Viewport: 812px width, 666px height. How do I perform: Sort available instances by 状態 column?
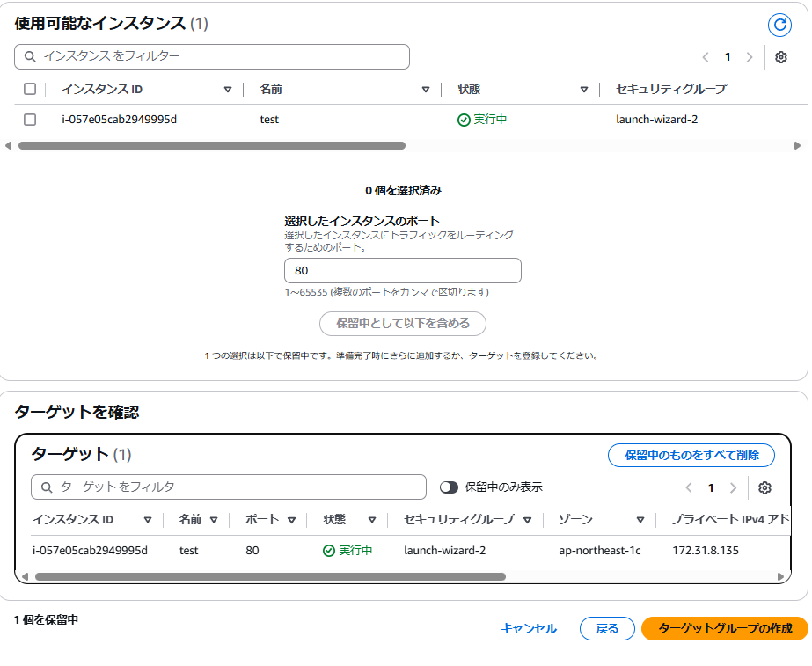coord(584,90)
